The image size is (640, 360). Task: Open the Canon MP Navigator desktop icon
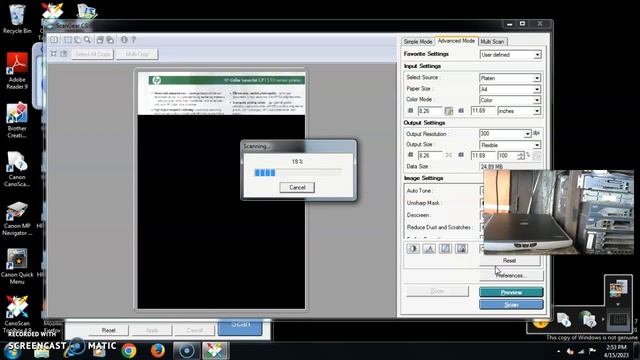click(x=17, y=218)
